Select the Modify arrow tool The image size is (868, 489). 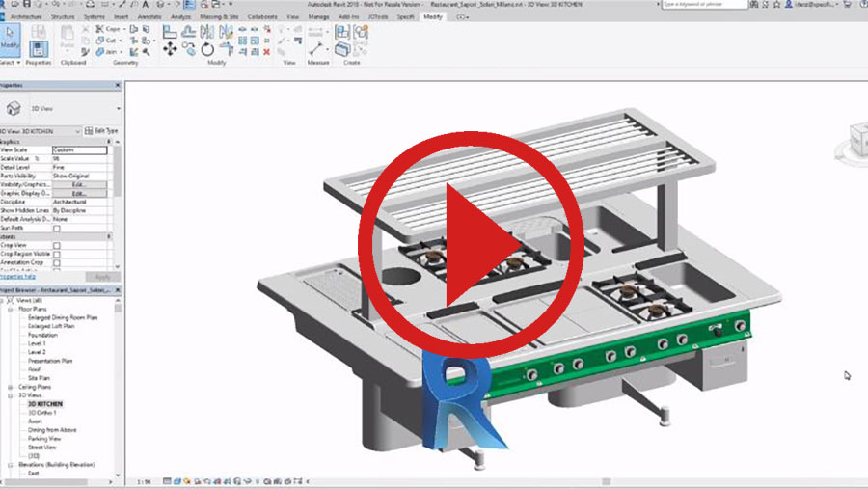click(x=10, y=40)
